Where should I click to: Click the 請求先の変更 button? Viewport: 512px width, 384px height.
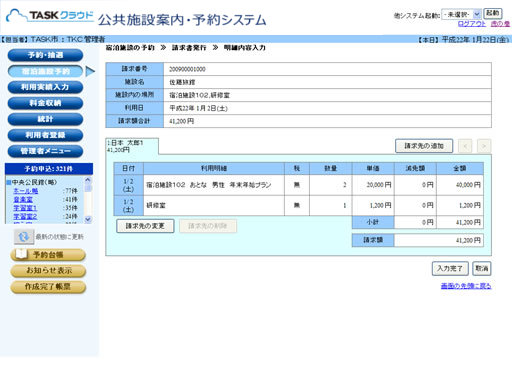(145, 226)
